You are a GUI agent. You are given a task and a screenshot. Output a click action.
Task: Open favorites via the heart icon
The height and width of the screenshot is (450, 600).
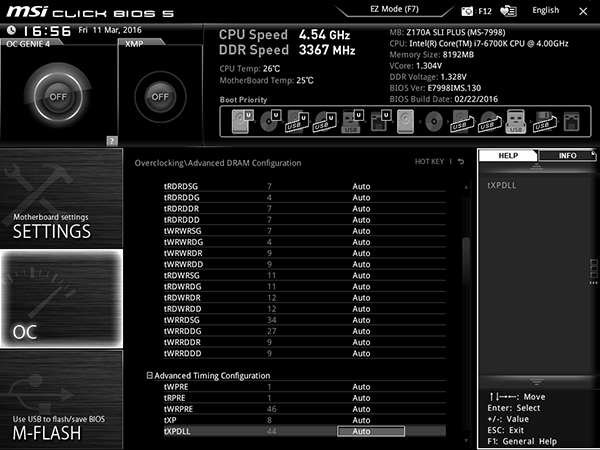508,11
